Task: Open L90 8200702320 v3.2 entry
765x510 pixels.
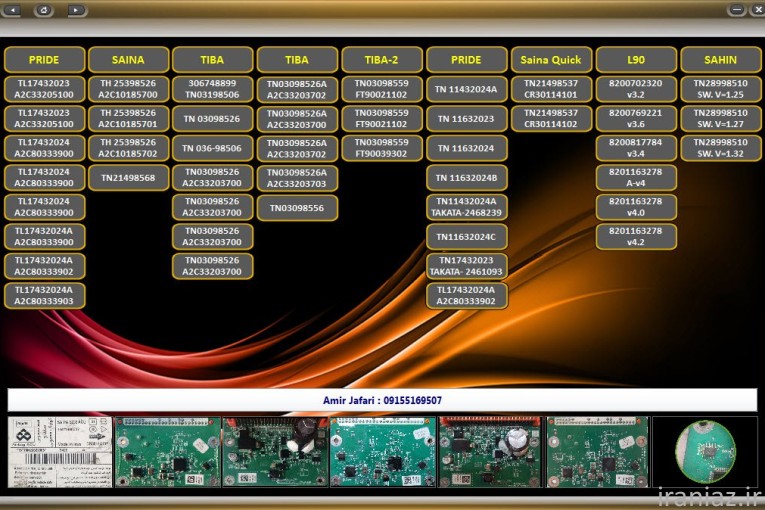Action: pos(635,89)
